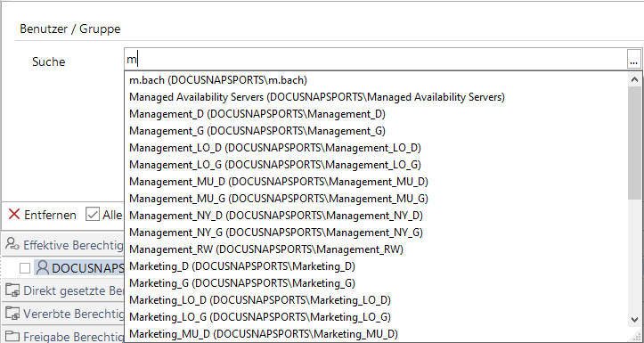This screenshot has width=644, height=343.
Task: Pick Marketing_LO_G group
Action: tap(259, 316)
